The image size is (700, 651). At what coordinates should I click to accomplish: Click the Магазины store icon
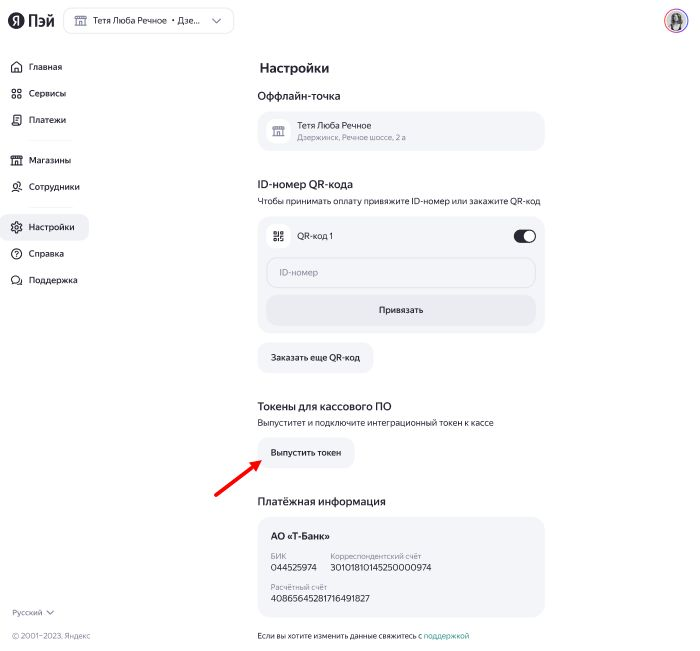pos(16,160)
